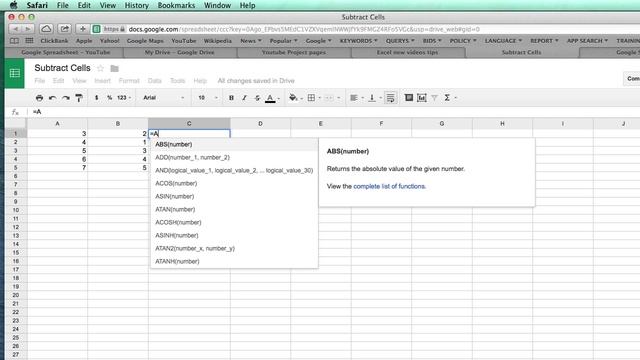The width and height of the screenshot is (640, 360).
Task: Click Safari iCloud tabs icon
Action: pos(46,29)
